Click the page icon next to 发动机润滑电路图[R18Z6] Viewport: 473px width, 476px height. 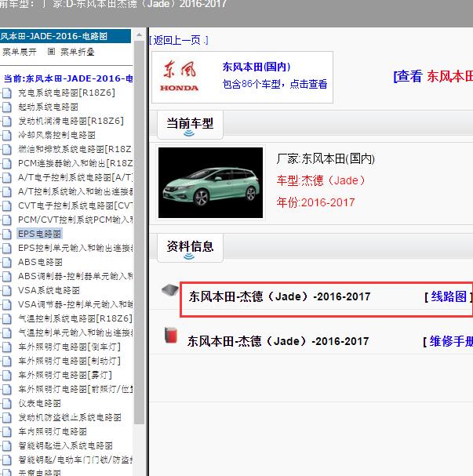pyautogui.click(x=7, y=121)
